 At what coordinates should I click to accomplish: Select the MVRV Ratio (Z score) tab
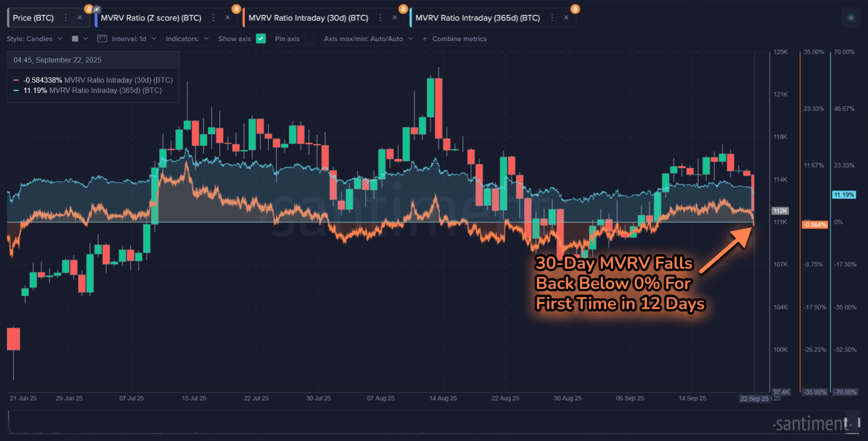[x=150, y=18]
